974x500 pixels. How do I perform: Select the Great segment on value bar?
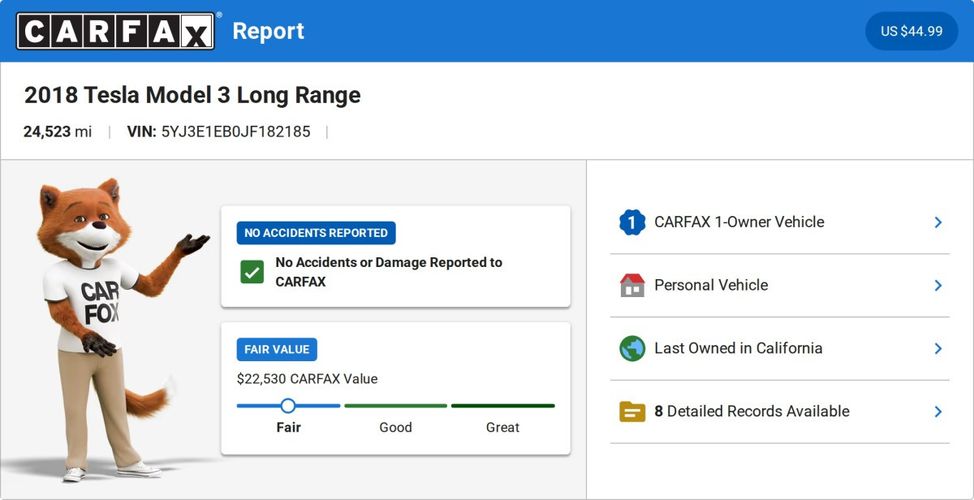click(x=502, y=406)
